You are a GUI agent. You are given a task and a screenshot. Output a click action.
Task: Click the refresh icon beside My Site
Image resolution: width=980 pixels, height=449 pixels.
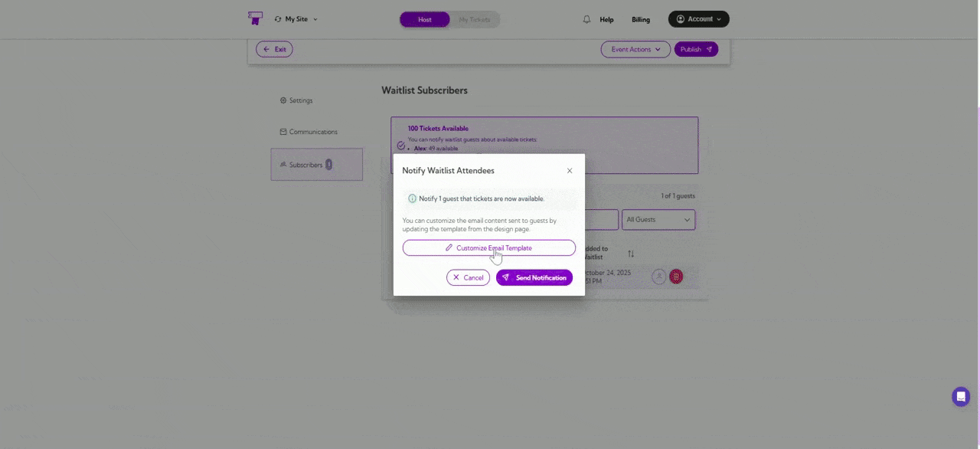click(277, 19)
